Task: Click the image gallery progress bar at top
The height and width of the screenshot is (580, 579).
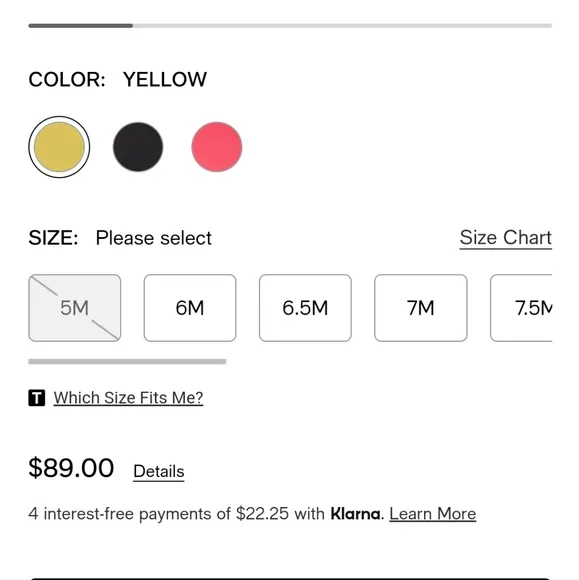Action: point(290,26)
